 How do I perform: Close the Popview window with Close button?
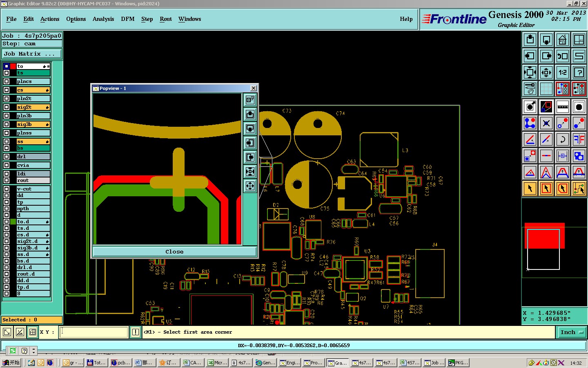pos(174,251)
